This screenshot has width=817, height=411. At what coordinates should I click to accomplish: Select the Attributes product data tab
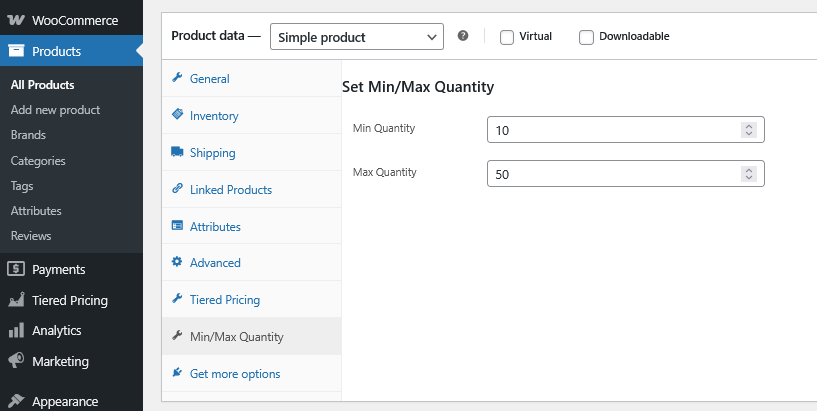click(215, 227)
